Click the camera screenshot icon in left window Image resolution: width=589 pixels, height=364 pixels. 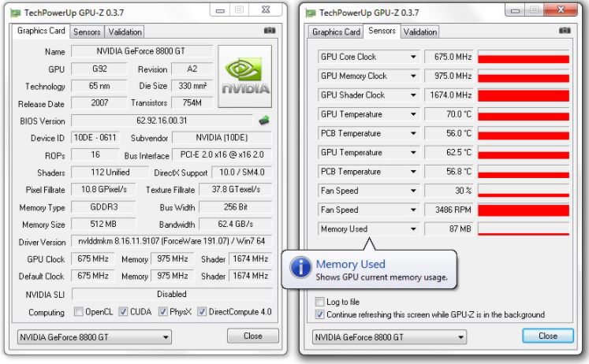click(x=270, y=31)
